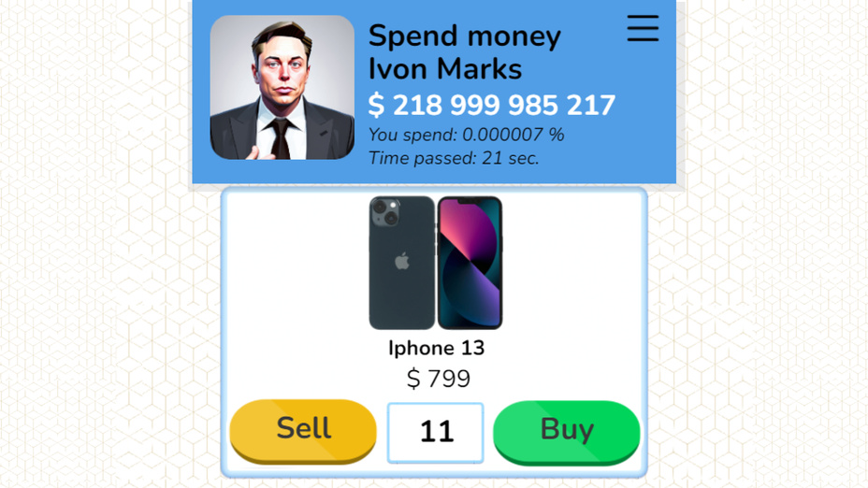This screenshot has height=488, width=868.
Task: Click the black tie on the portrait
Action: 281,138
